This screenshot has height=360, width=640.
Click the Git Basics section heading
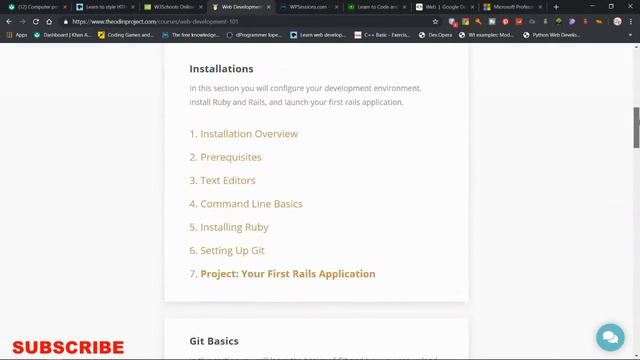(214, 341)
